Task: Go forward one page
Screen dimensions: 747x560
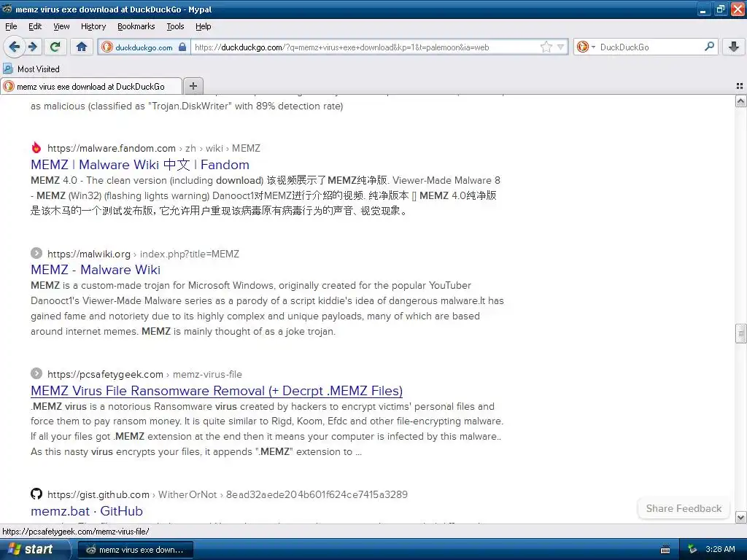Action: click(32, 47)
